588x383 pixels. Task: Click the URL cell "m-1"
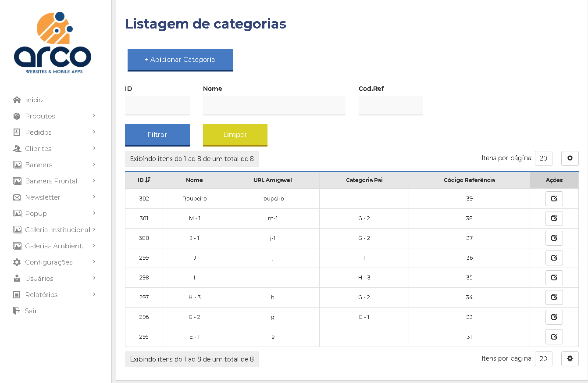(x=273, y=218)
